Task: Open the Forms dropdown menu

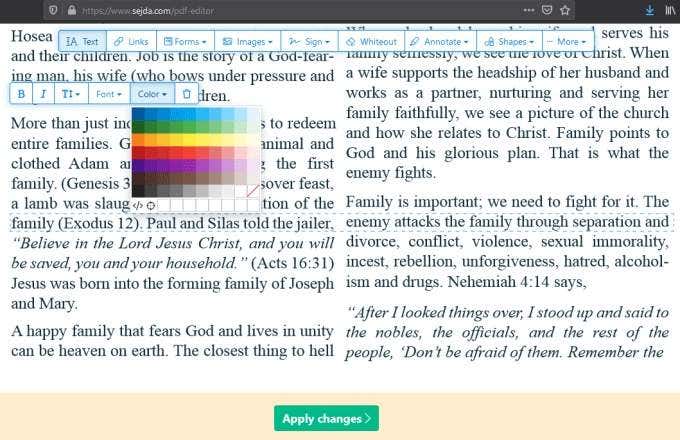Action: click(185, 42)
